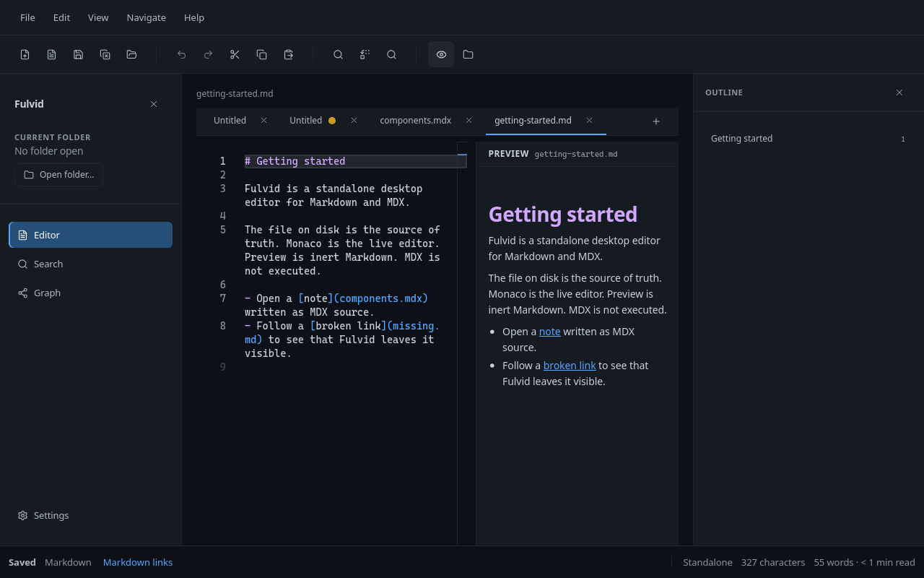
Task: Open the File menu
Action: (x=27, y=17)
